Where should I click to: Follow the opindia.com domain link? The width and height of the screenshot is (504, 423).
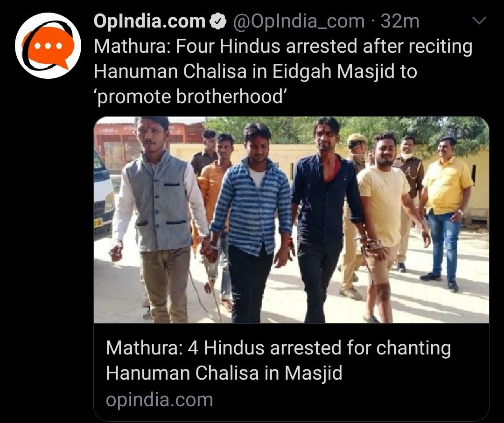pos(160,400)
